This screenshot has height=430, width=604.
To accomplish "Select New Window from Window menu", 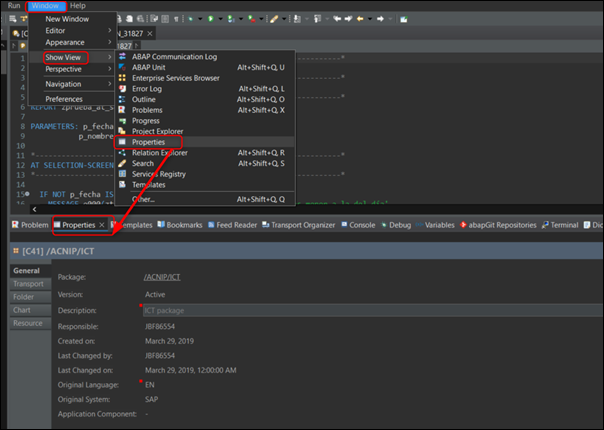I will [67, 19].
